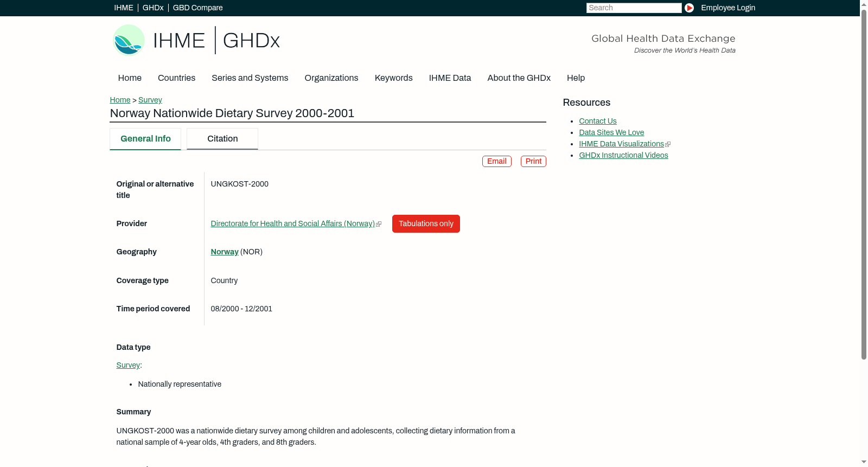868x467 pixels.
Task: Click the red search submit arrow icon
Action: click(689, 8)
